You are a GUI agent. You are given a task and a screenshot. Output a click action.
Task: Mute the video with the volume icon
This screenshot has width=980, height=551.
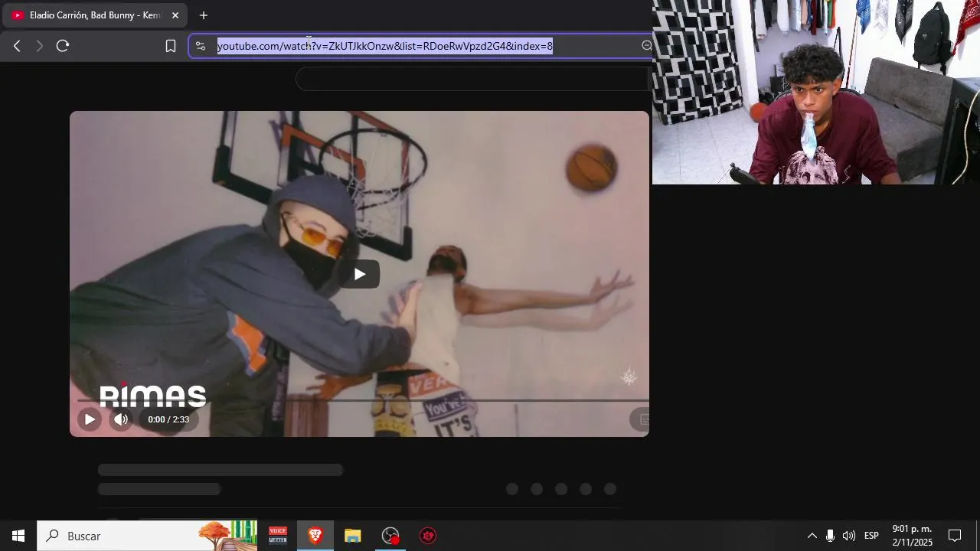pos(121,419)
